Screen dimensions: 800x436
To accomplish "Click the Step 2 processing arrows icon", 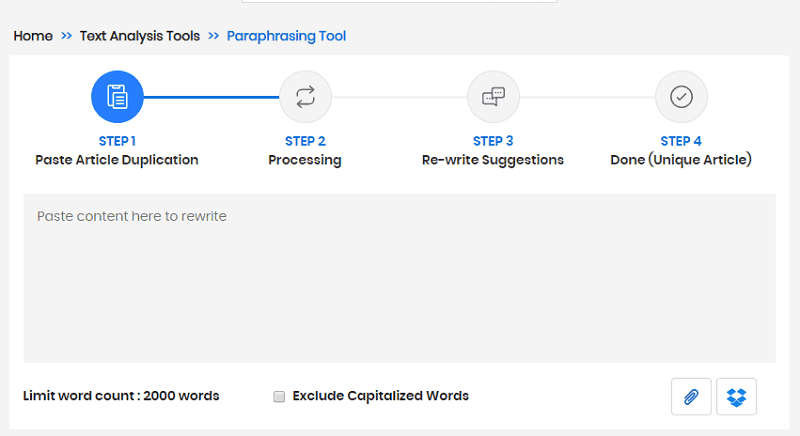I will point(305,97).
